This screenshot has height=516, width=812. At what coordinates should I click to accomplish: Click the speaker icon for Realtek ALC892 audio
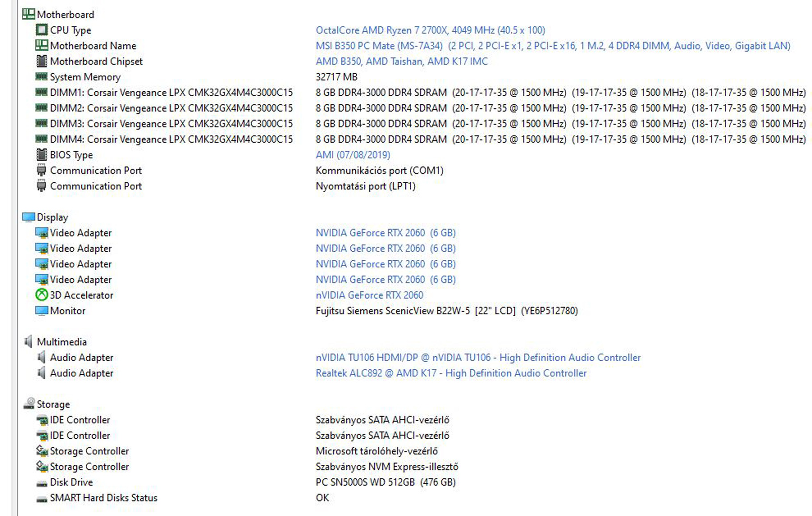(42, 373)
